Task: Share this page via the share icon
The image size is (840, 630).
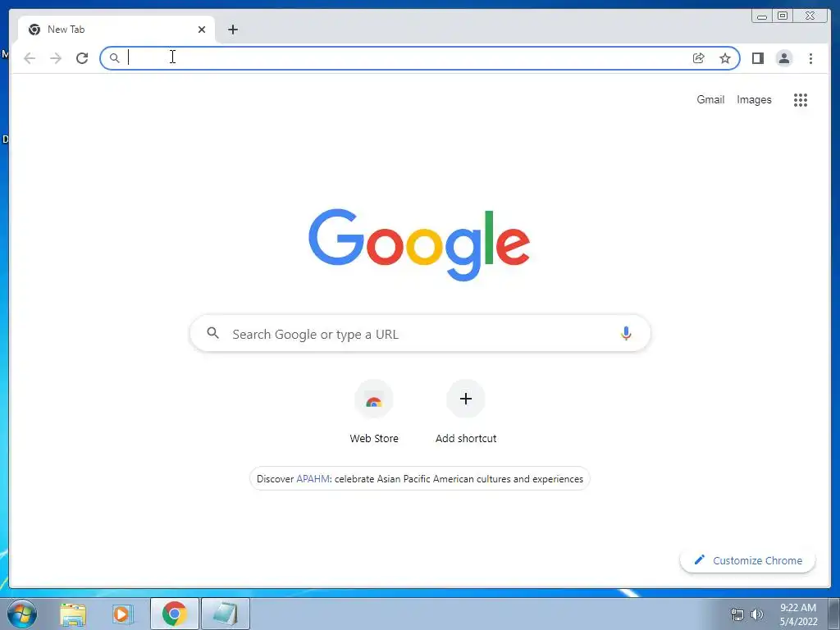Action: tap(698, 58)
